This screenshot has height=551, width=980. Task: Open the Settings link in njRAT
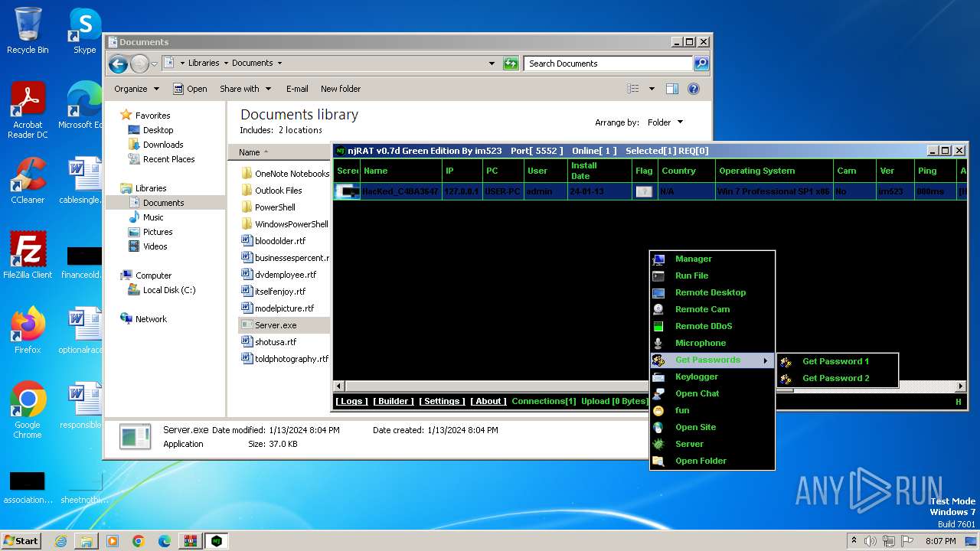[x=442, y=401]
